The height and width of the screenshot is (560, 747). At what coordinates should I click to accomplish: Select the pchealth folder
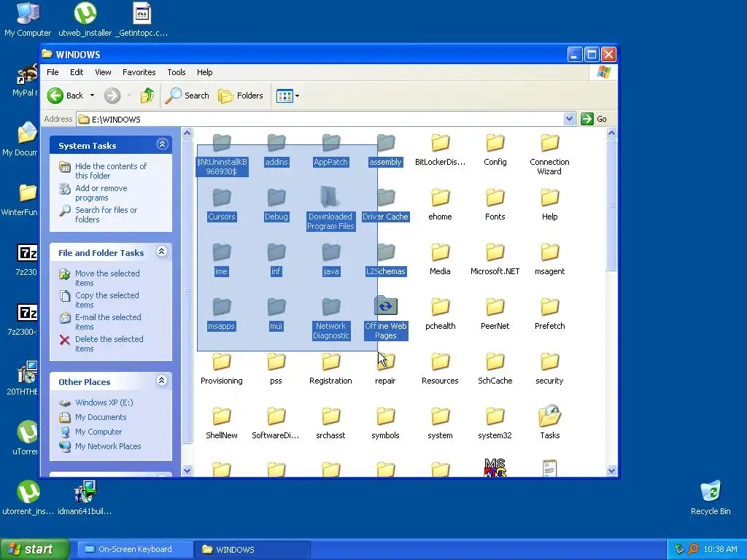(x=440, y=315)
